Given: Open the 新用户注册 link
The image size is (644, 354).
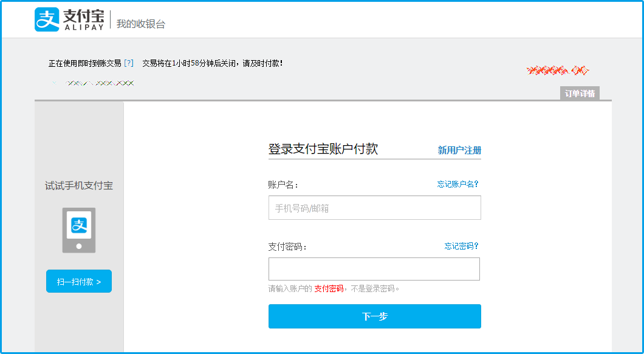Looking at the screenshot, I should [x=459, y=151].
